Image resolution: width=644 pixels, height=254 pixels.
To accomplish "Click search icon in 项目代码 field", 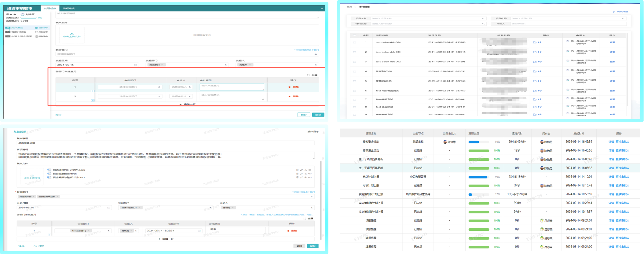I will tap(623, 18).
